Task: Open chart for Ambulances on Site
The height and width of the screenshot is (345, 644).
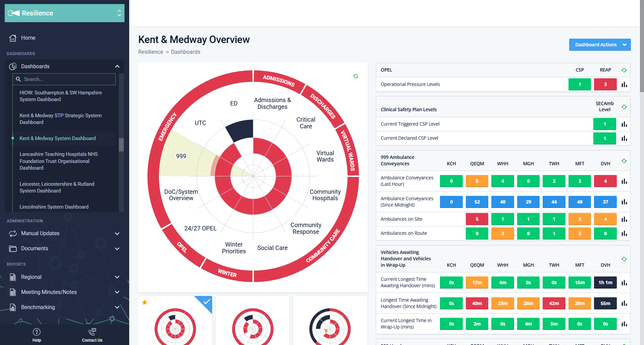Action: point(624,219)
